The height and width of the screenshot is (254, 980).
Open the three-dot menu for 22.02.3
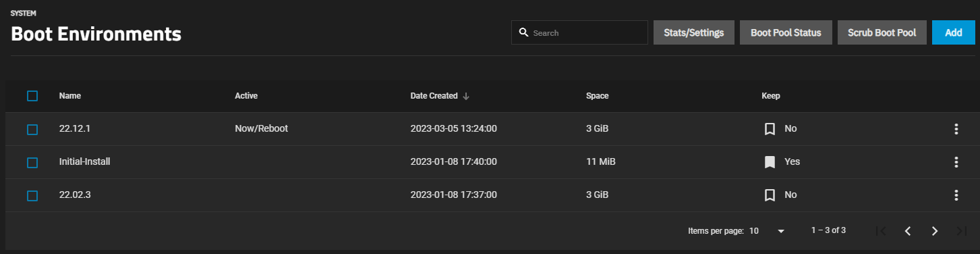pos(956,195)
